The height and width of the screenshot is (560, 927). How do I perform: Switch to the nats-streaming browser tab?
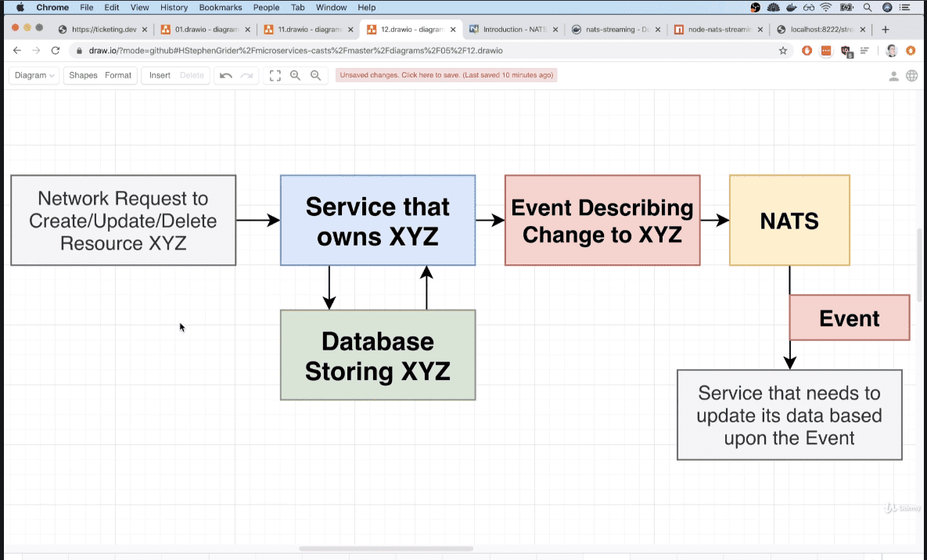coord(613,30)
